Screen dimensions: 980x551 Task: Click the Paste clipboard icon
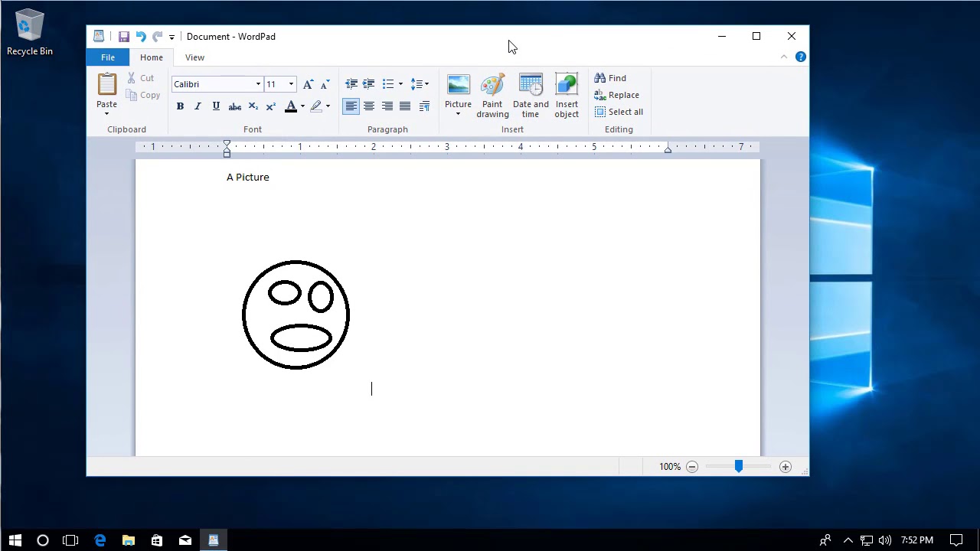point(106,84)
